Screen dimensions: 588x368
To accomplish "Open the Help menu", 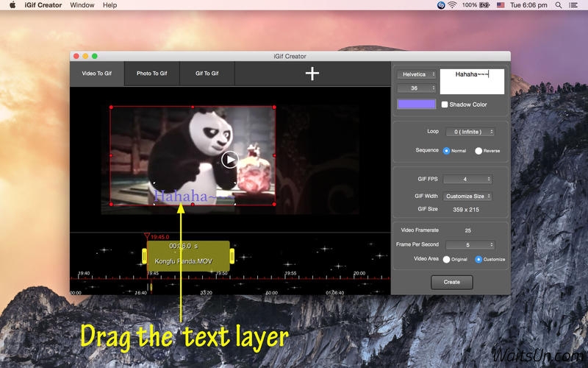I will pos(110,5).
